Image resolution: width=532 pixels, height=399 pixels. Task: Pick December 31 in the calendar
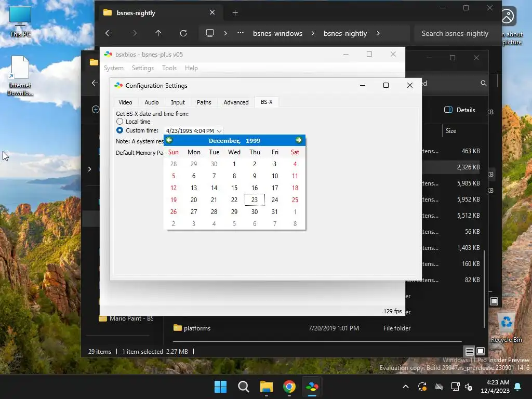point(275,212)
